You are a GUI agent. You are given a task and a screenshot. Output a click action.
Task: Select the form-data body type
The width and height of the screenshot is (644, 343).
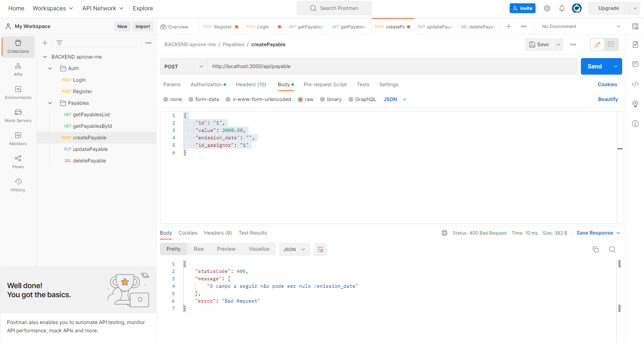coord(204,99)
